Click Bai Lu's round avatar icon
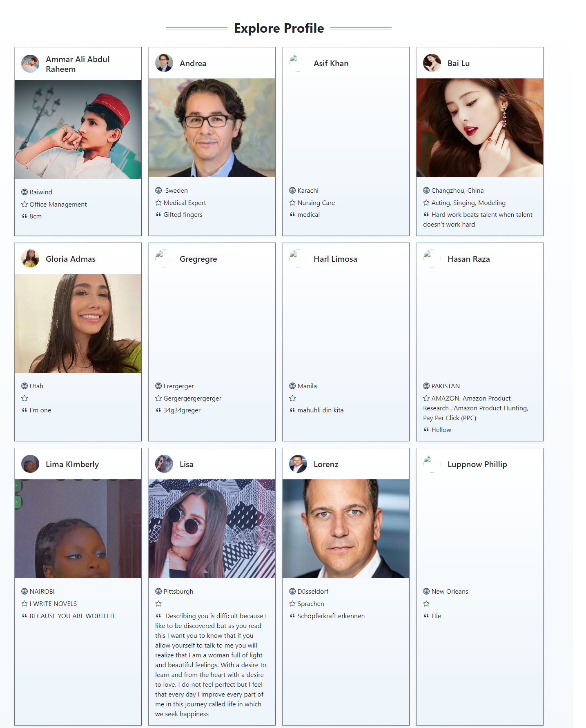Image resolution: width=586 pixels, height=728 pixels. coord(432,63)
